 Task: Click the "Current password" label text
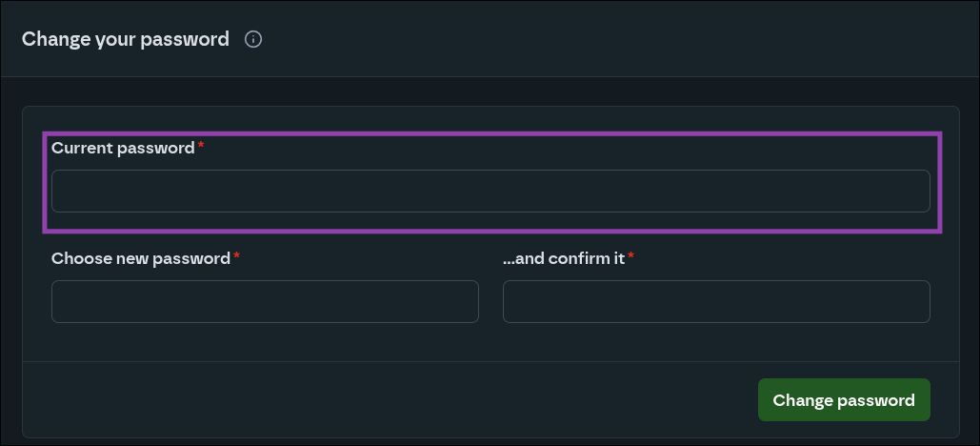[x=123, y=148]
